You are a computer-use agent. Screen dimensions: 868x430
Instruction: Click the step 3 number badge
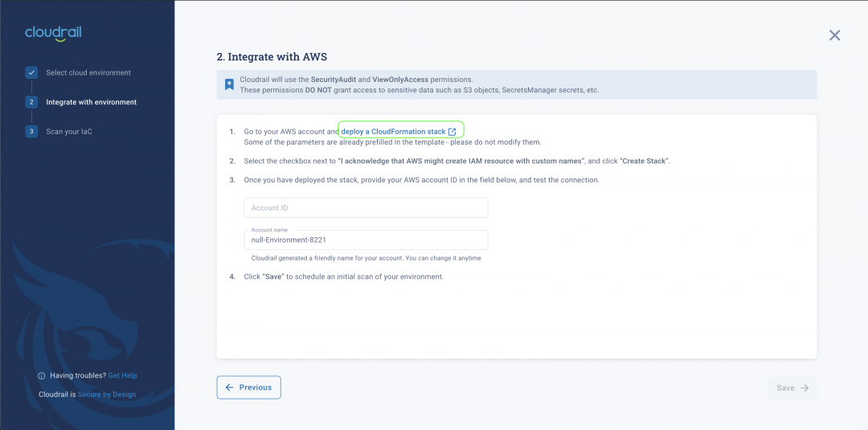31,131
